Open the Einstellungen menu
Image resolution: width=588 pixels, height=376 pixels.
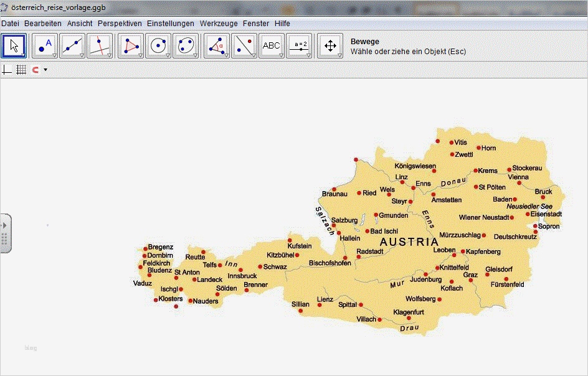point(171,23)
